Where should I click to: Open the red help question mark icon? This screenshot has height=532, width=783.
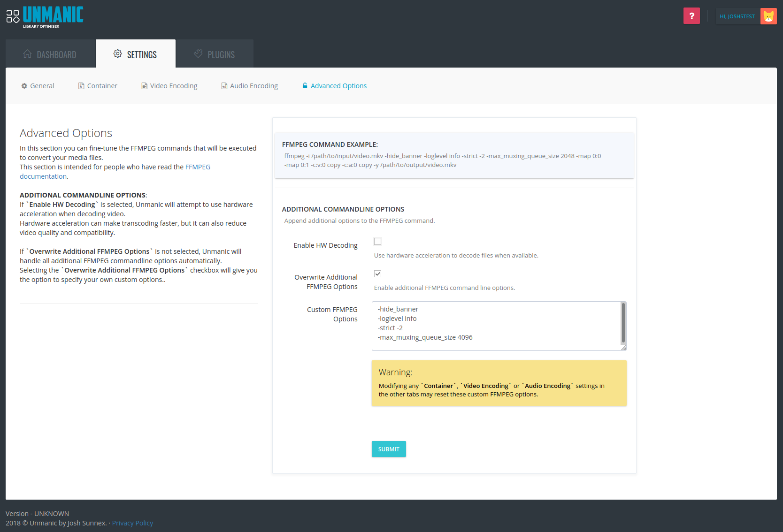tap(691, 16)
